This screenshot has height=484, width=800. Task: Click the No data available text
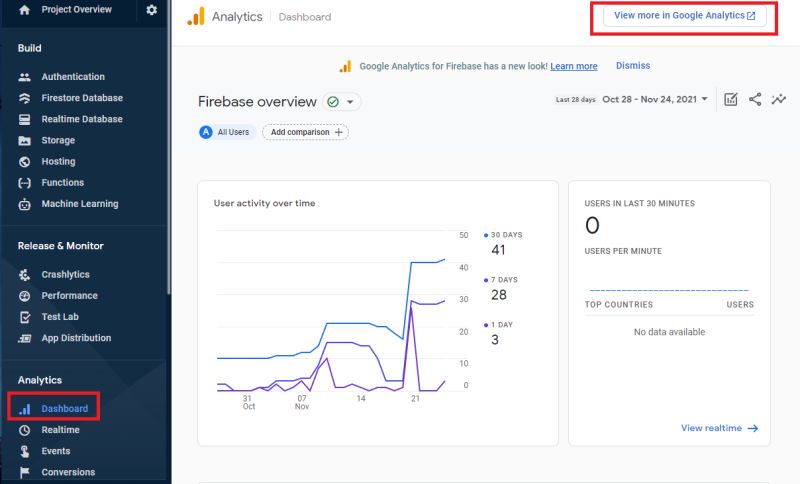(669, 332)
